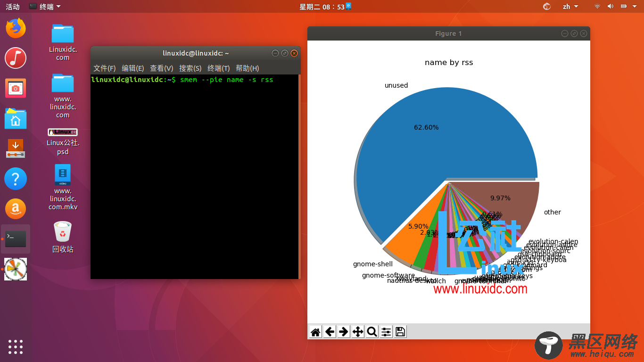Image resolution: width=644 pixels, height=362 pixels.
Task: Focus the terminal command line area
Action: 195,176
